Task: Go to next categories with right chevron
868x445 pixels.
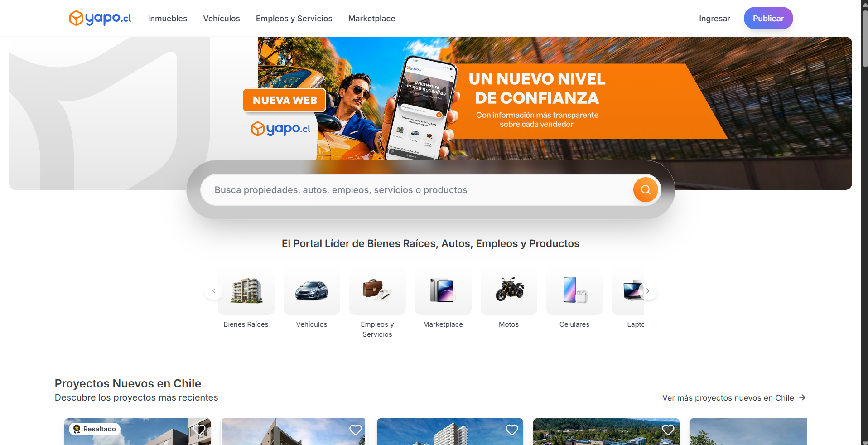Action: [x=648, y=291]
